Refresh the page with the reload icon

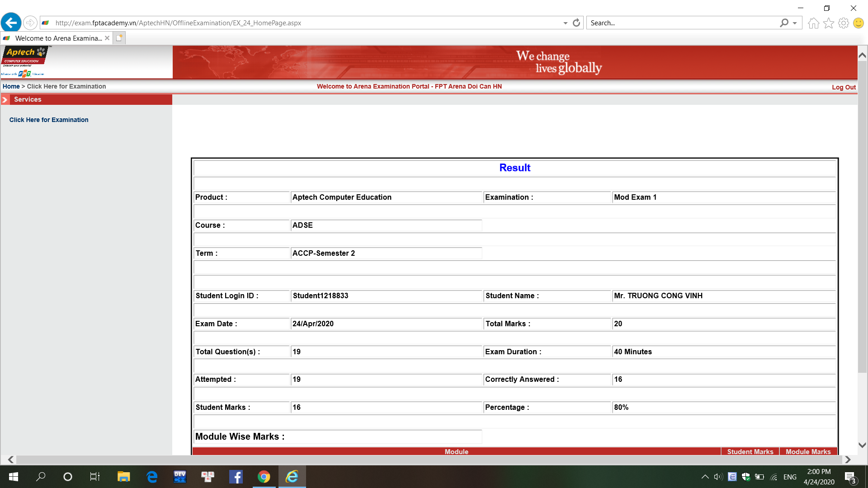pos(576,23)
